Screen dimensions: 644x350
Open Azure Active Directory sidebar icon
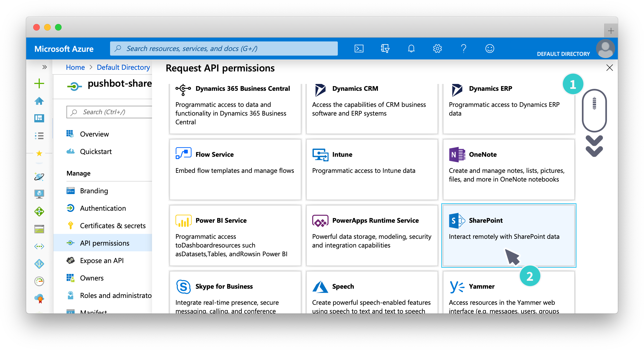coord(39,264)
